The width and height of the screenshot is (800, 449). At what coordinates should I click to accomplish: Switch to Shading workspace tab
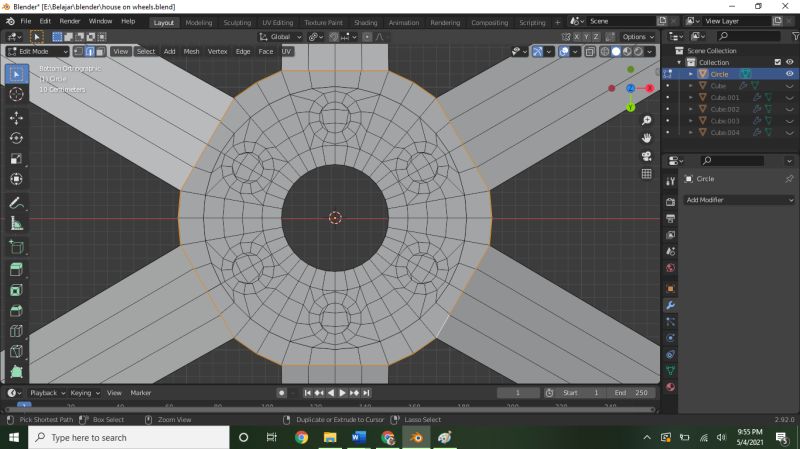tap(365, 22)
